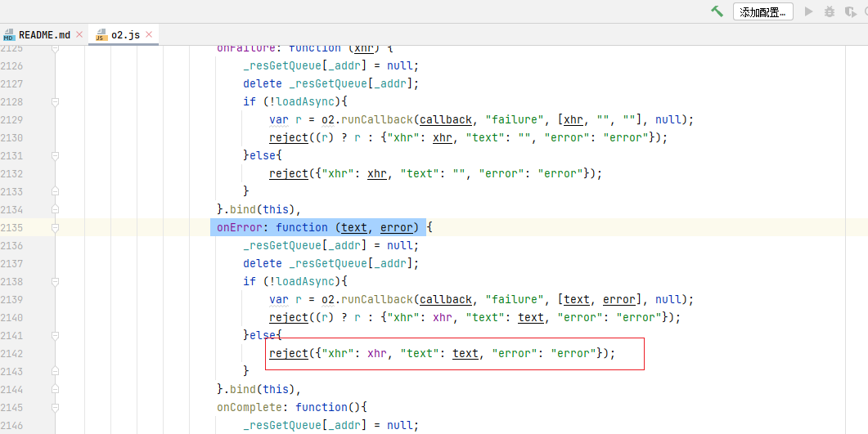868x434 pixels.
Task: Collapse the if block at line 2128
Action: (x=56, y=101)
